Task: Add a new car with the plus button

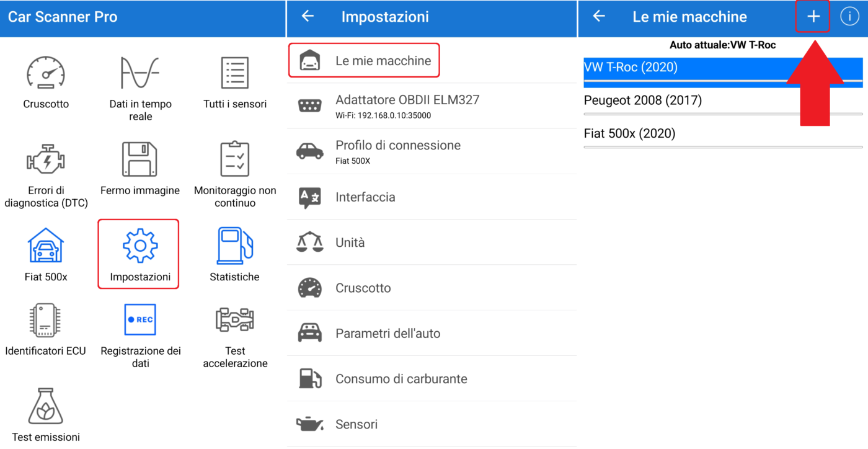Action: coord(813,17)
